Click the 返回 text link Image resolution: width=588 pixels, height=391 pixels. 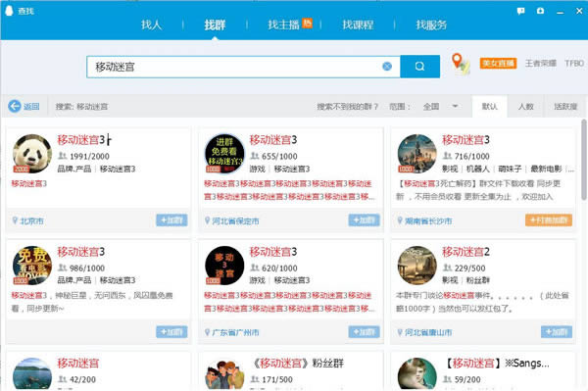31,107
